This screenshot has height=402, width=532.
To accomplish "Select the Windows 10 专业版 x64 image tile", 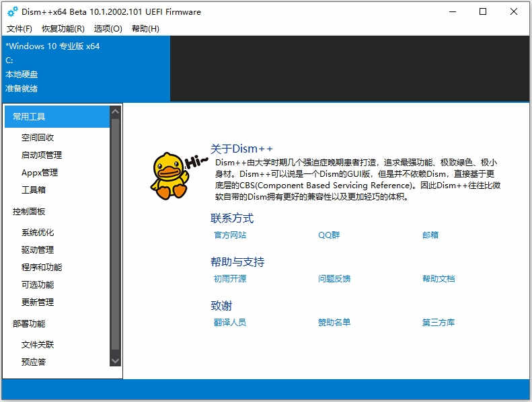I will coord(86,69).
